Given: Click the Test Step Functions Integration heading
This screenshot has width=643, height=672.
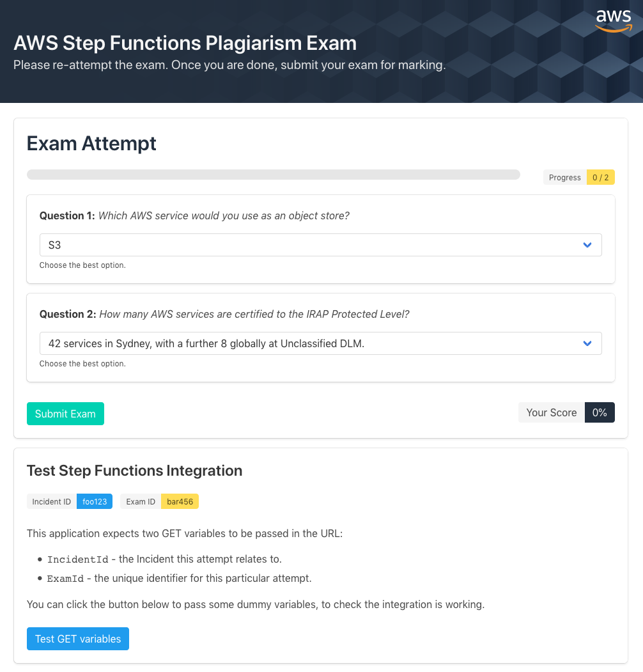Looking at the screenshot, I should click(134, 471).
